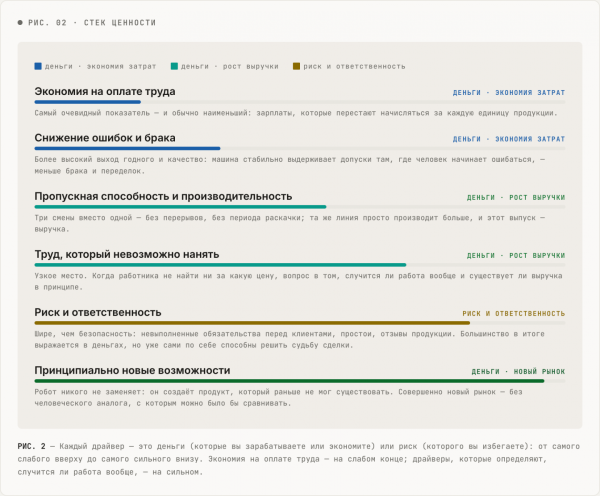This screenshot has height=496, width=600.
Task: Click the teal legend swatch for рост выручки
Action: pyautogui.click(x=174, y=66)
